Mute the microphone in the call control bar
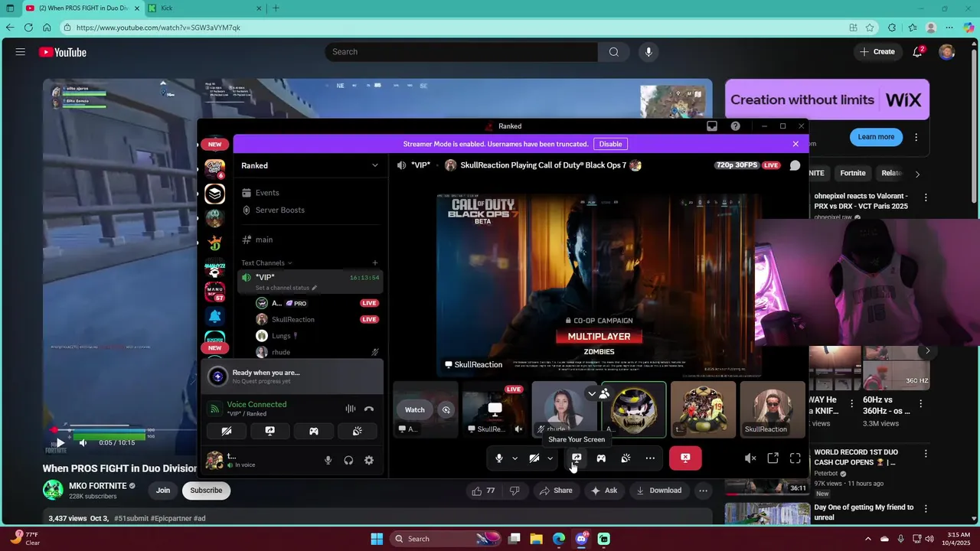 499,458
